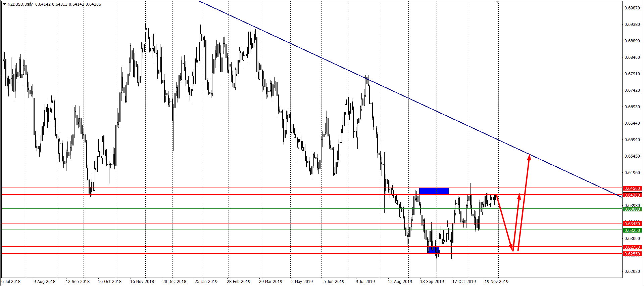Click the 6 Jul 2018 date label
Image resolution: width=644 pixels, height=286 pixels.
[11, 282]
